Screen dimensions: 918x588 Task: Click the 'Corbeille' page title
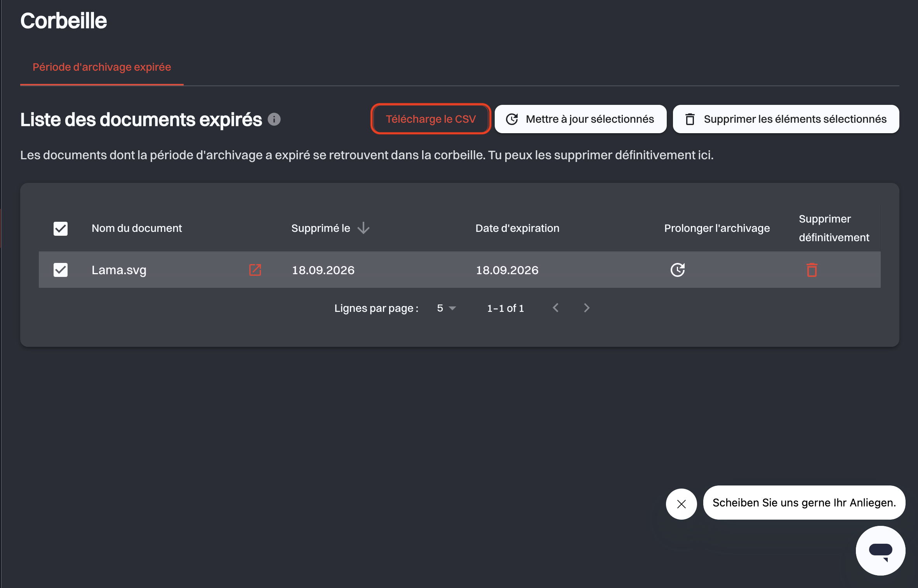(x=64, y=21)
